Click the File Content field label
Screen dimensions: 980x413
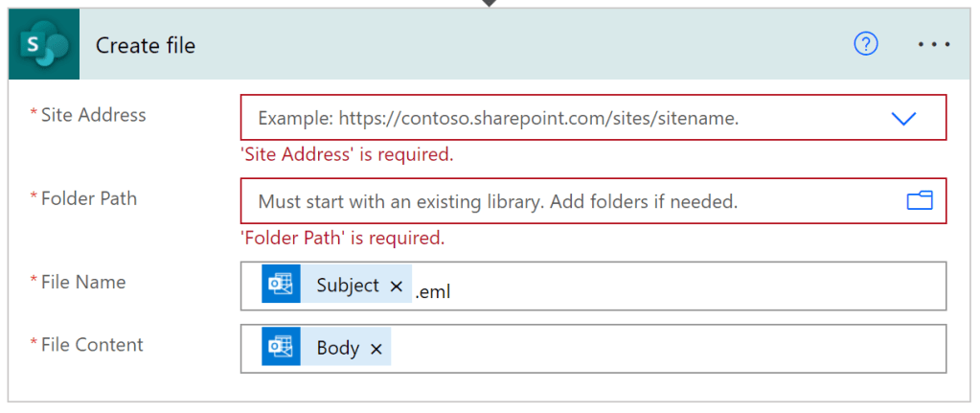point(92,345)
